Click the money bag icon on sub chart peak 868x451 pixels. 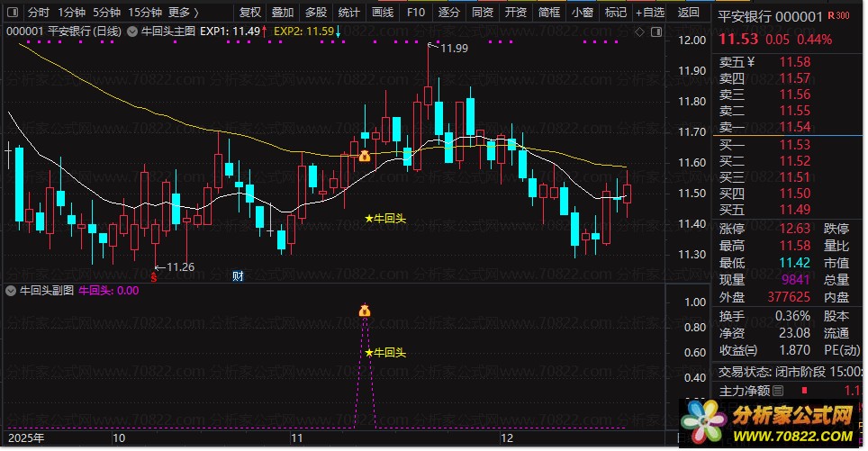coord(365,310)
